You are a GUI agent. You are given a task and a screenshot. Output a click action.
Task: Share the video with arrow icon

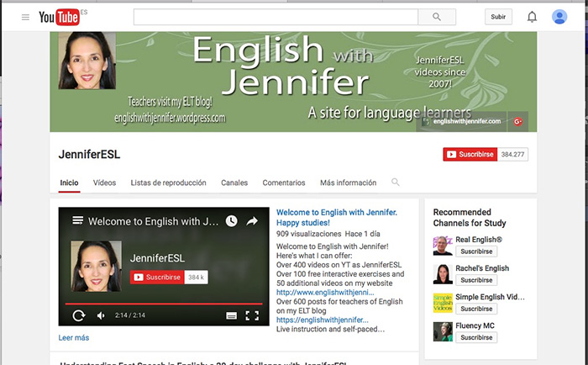[x=252, y=221]
